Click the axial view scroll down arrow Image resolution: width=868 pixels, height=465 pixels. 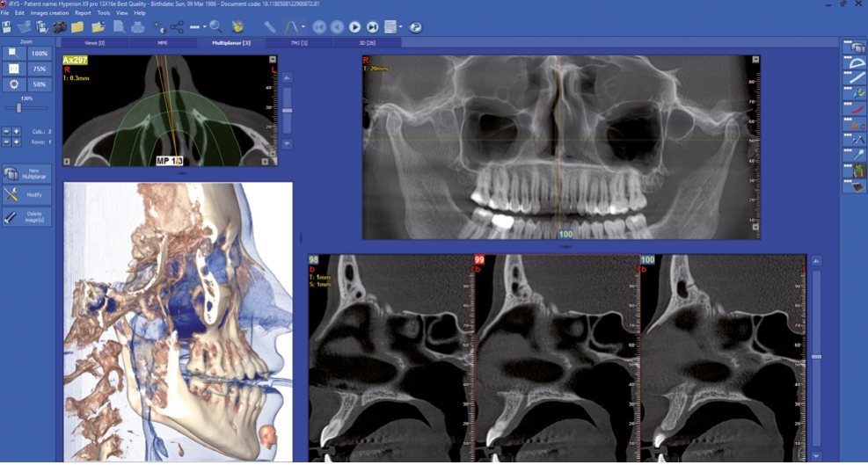click(287, 142)
